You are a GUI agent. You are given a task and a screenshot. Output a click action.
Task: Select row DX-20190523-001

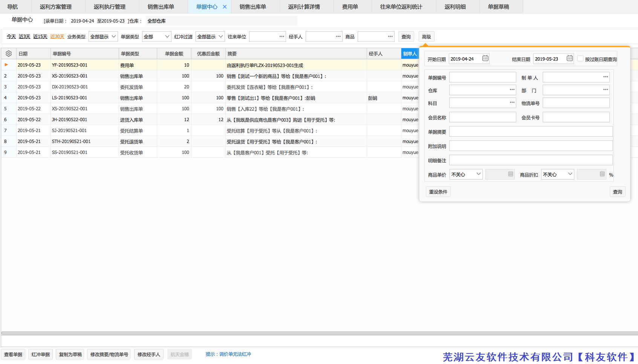(210, 87)
